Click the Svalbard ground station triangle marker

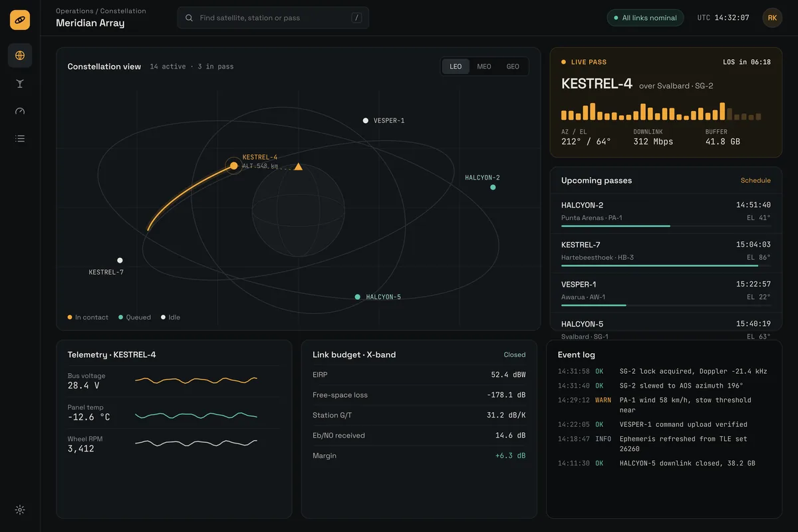[299, 166]
